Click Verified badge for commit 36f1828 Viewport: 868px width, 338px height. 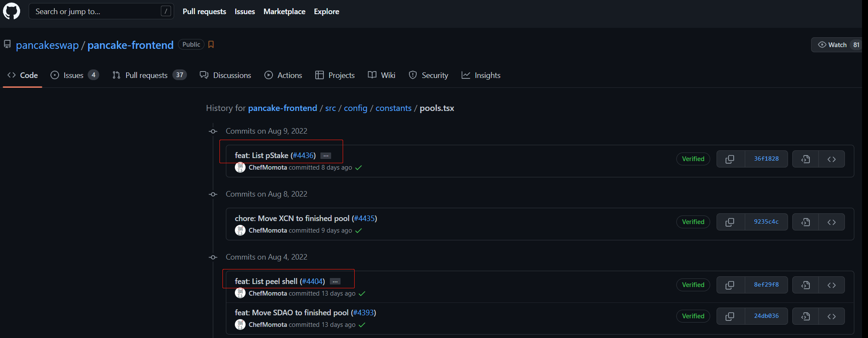(693, 159)
